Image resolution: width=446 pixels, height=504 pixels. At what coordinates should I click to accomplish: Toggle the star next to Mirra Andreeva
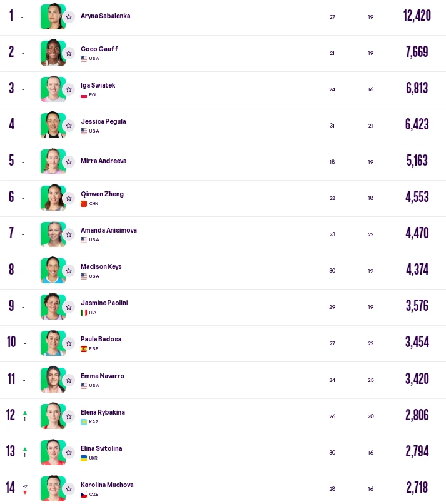point(69,162)
